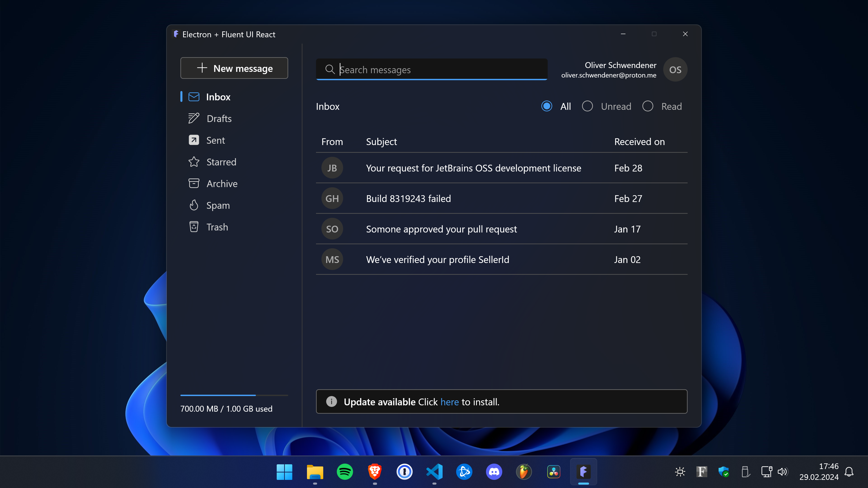This screenshot has height=488, width=868.
Task: Open the Sent folder icon
Action: [x=194, y=140]
